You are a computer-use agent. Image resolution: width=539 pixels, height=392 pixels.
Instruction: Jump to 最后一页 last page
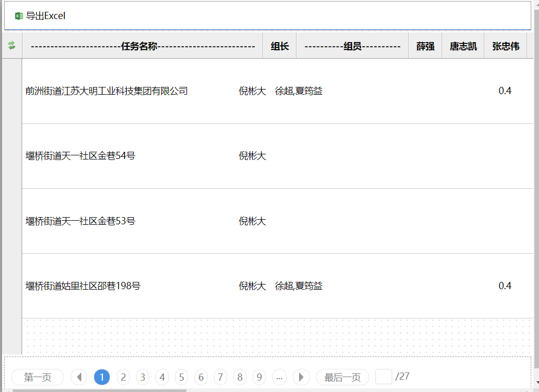342,377
